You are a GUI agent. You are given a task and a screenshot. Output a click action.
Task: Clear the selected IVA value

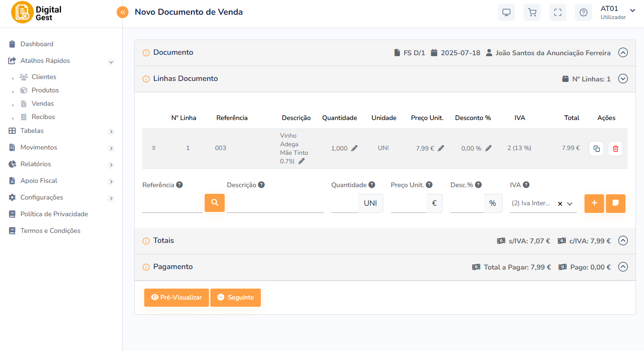(x=560, y=204)
